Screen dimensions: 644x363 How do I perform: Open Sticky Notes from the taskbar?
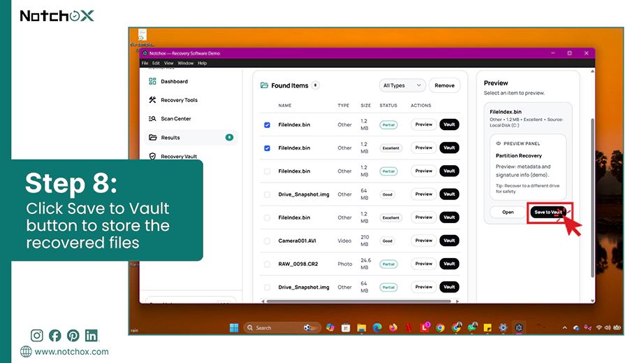point(488,327)
